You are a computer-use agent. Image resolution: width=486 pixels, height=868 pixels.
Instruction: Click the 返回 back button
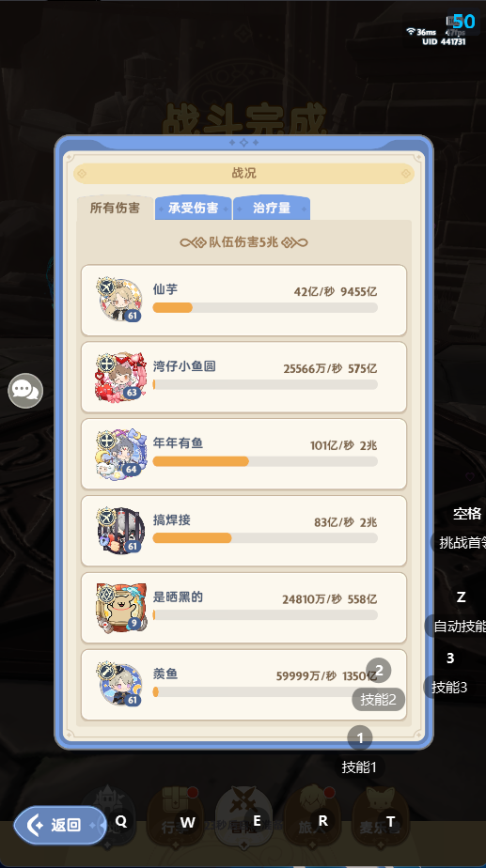click(60, 825)
